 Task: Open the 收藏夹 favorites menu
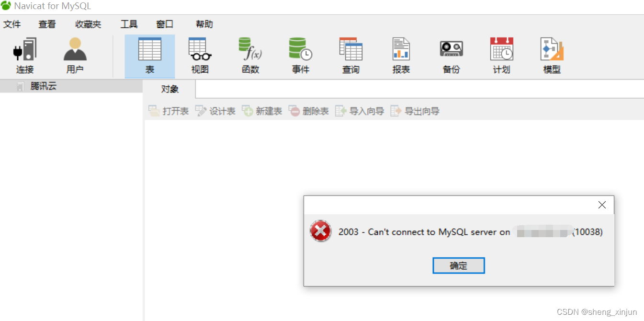coord(88,24)
